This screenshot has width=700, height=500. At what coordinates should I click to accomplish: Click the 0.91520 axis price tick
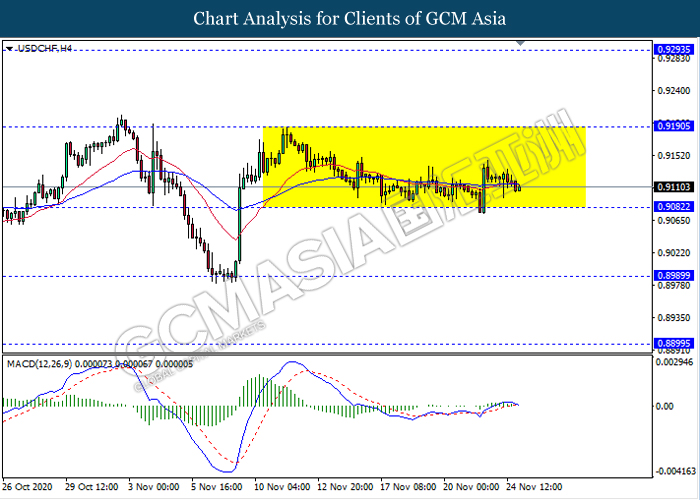pos(674,156)
